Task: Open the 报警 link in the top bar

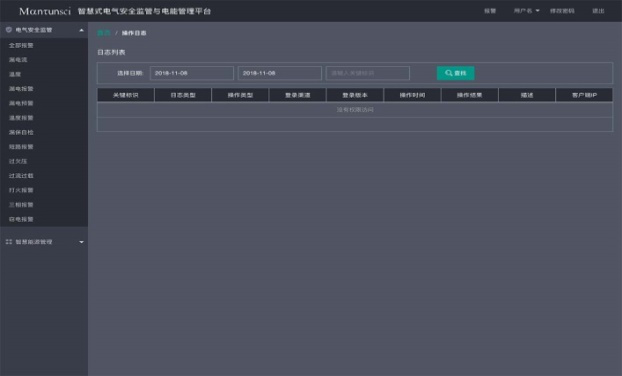Action: (x=490, y=11)
